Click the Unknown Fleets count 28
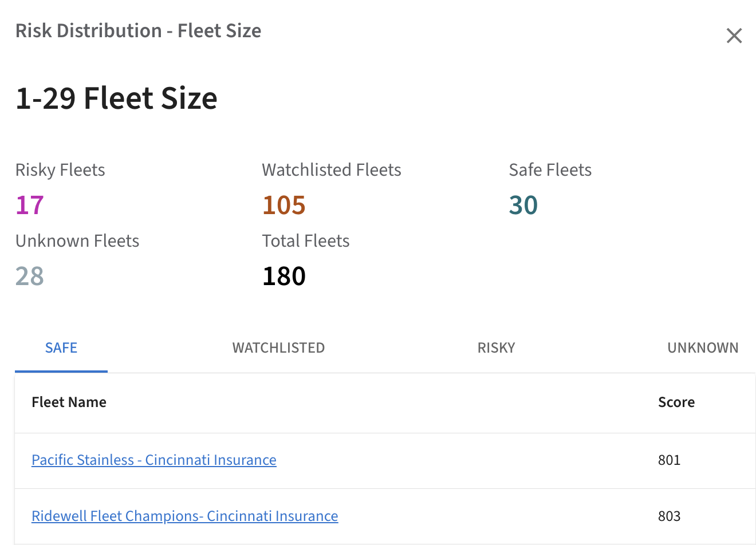This screenshot has width=756, height=545. pos(30,277)
